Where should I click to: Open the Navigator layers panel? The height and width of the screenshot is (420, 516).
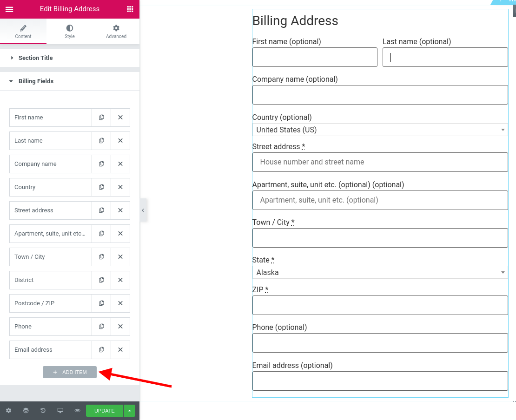[x=26, y=410]
